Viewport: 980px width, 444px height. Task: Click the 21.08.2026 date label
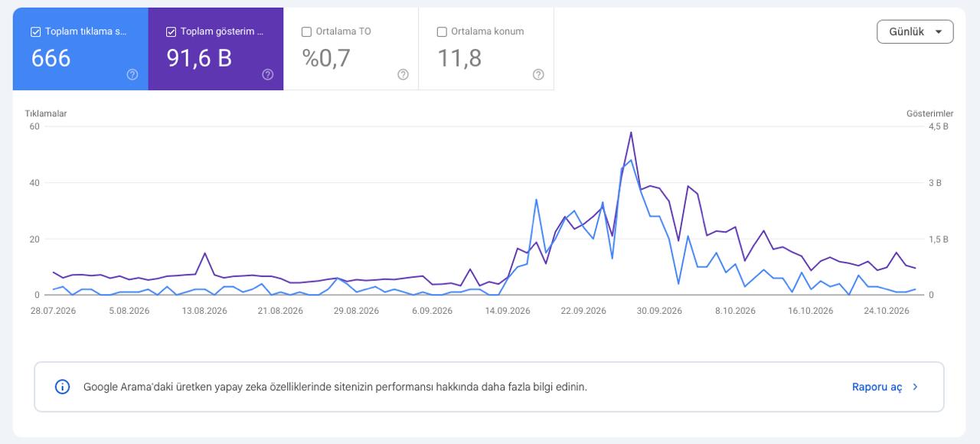pyautogui.click(x=280, y=311)
